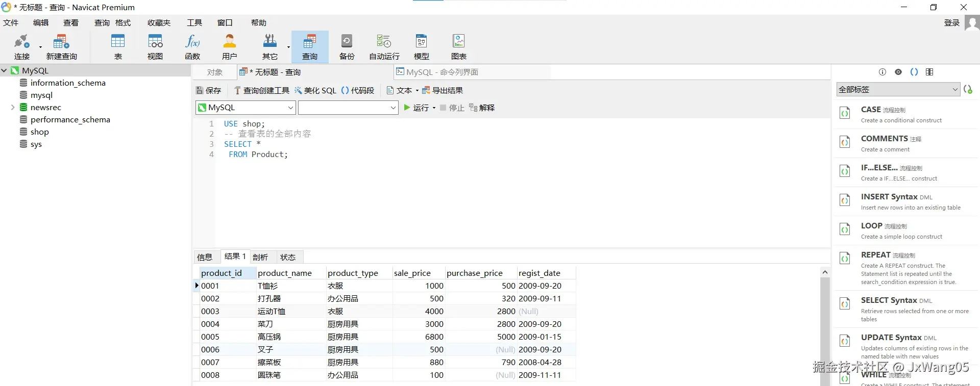Open the File (文件) menu
Screen dimensions: 980x386
pos(11,23)
